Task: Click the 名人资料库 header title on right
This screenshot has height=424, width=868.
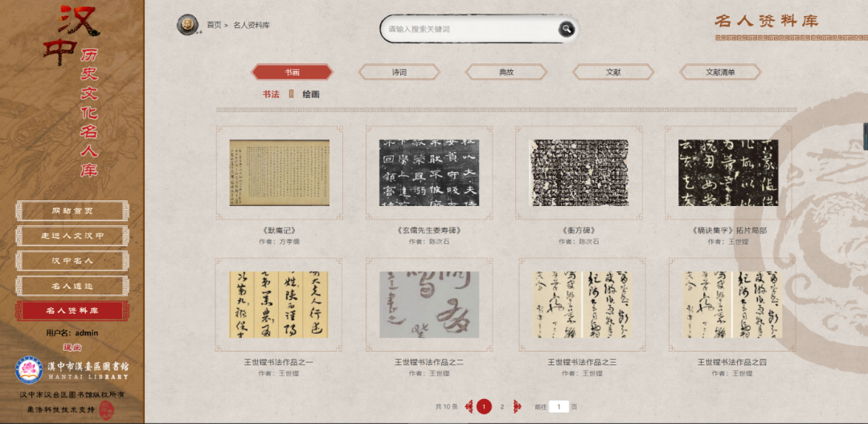Action: click(x=767, y=21)
